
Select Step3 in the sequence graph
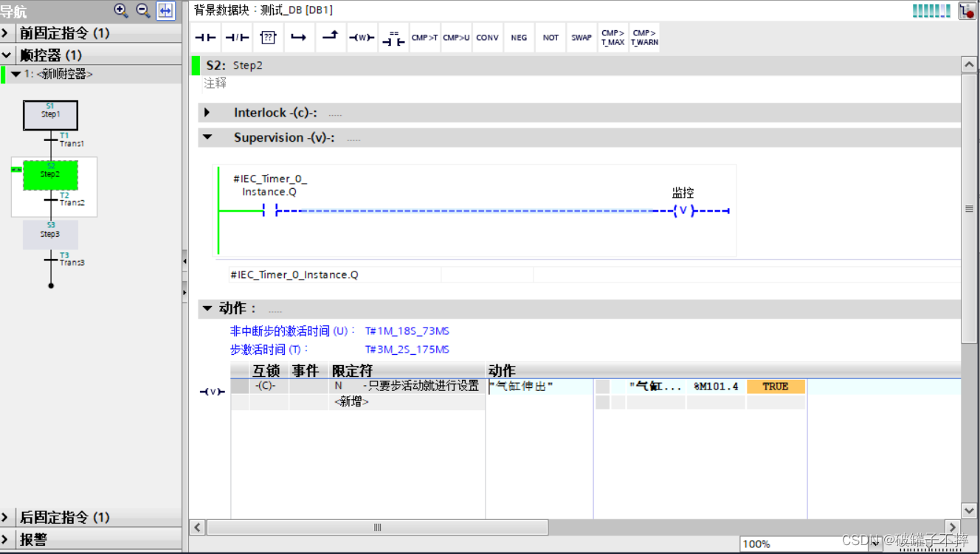point(50,235)
